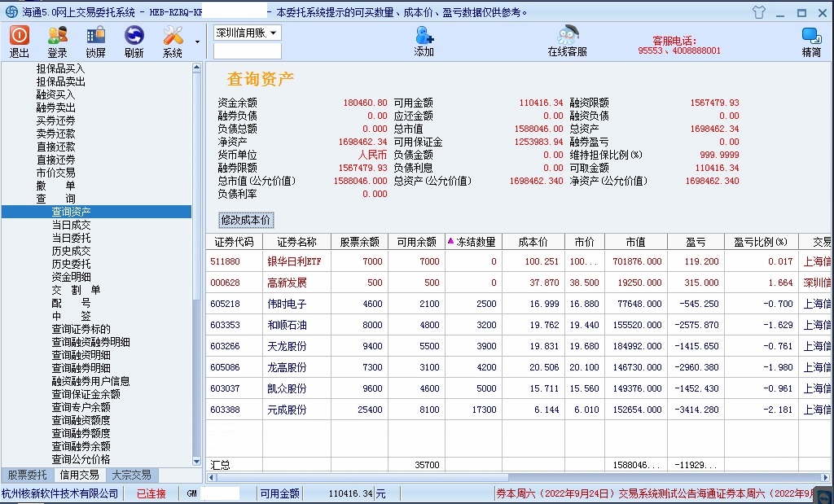Screen dimensions: 834x504
Task: Click the input field below account dropdown
Action: (x=247, y=51)
